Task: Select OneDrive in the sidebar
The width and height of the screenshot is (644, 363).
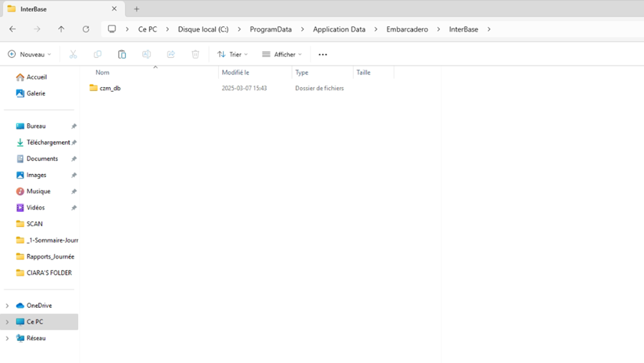Action: click(34, 306)
